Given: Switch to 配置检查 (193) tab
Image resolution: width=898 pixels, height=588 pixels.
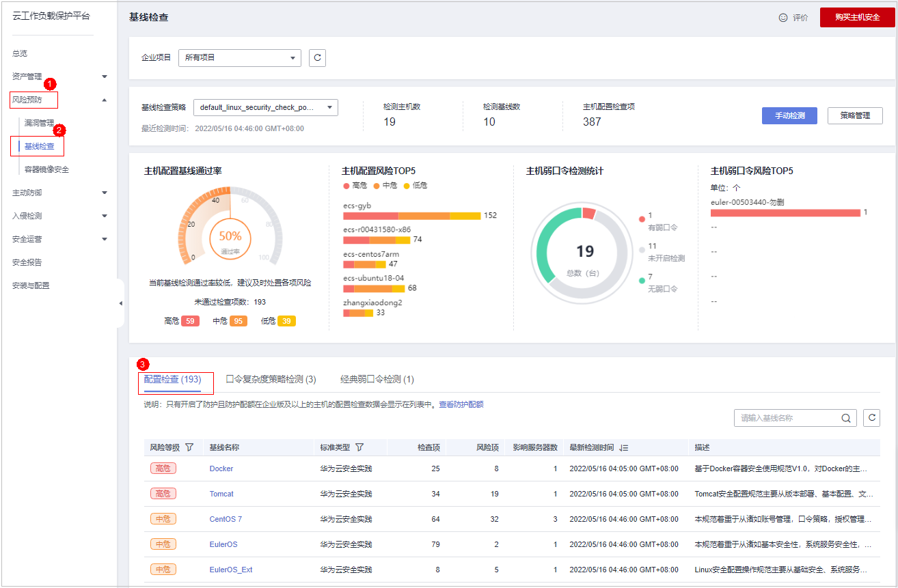Looking at the screenshot, I should 172,379.
